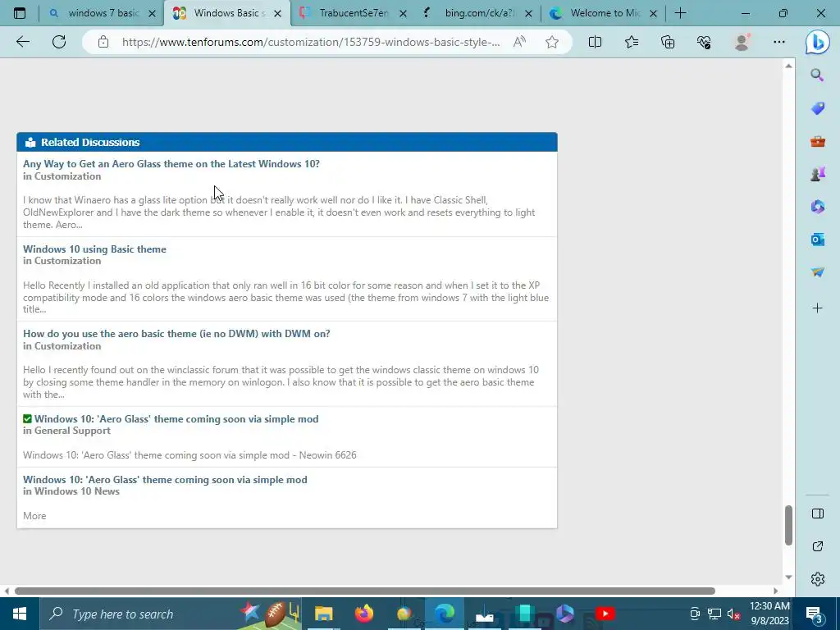Open split screen view
The image size is (840, 630).
(x=595, y=42)
